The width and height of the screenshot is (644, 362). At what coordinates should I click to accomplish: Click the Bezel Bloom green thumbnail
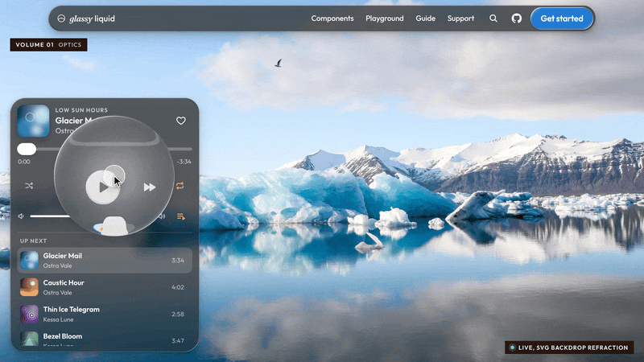click(29, 339)
